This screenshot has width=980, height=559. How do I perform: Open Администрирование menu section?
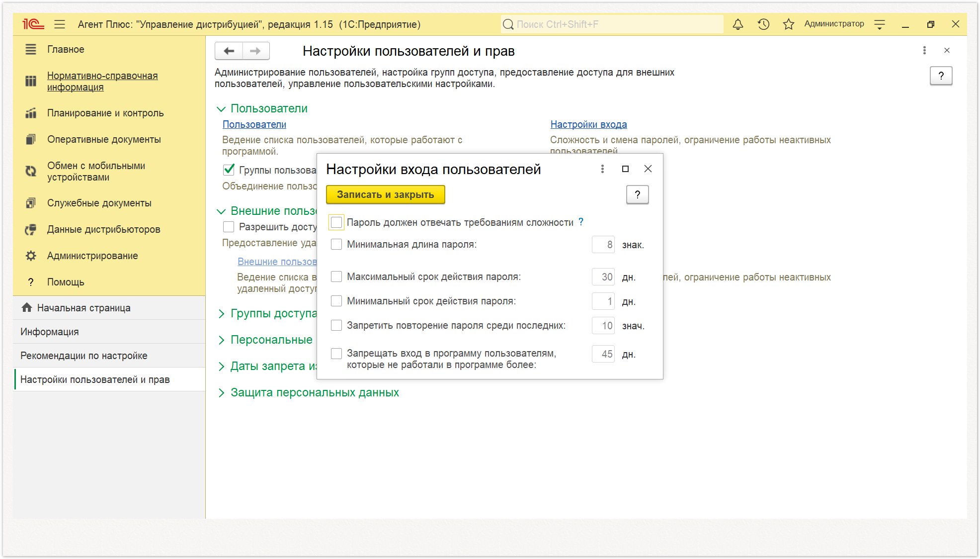pos(92,256)
